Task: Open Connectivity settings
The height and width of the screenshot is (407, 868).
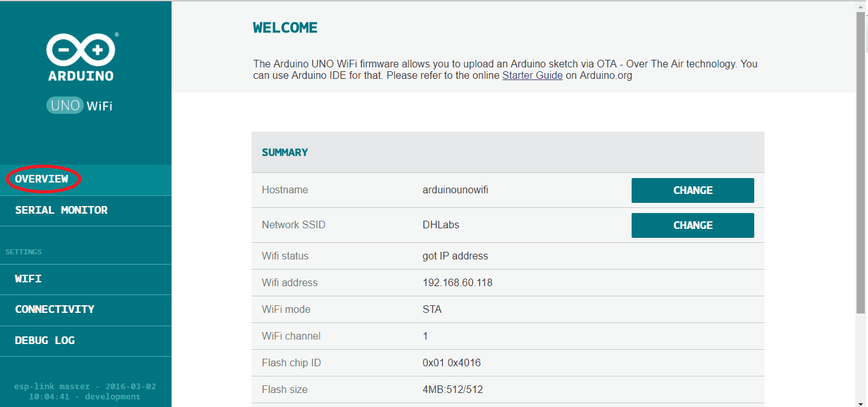Action: coord(55,309)
